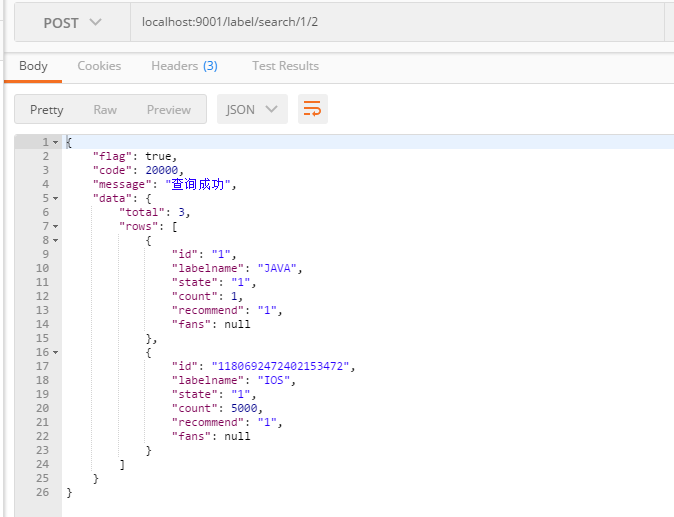Click the true value on line 2
Image resolution: width=674 pixels, height=517 pixels.
tap(158, 156)
